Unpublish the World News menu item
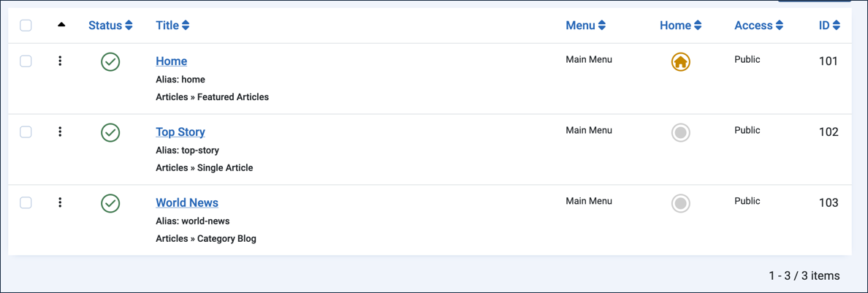Image resolution: width=868 pixels, height=293 pixels. click(111, 203)
